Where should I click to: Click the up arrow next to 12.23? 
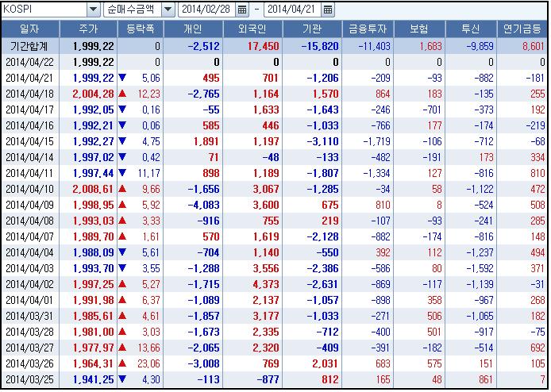[x=122, y=94]
